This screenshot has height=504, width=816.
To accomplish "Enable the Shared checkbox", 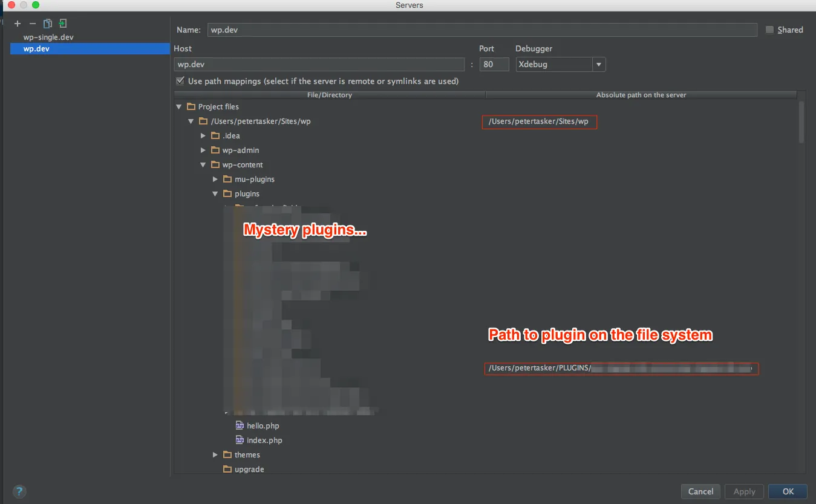I will [x=769, y=29].
